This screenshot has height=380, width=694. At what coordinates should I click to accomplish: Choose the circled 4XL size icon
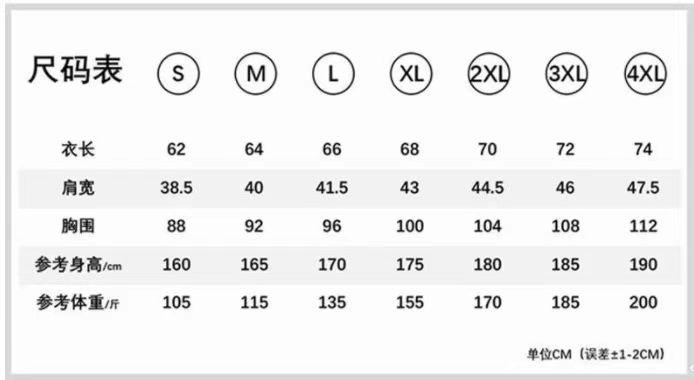pos(645,73)
